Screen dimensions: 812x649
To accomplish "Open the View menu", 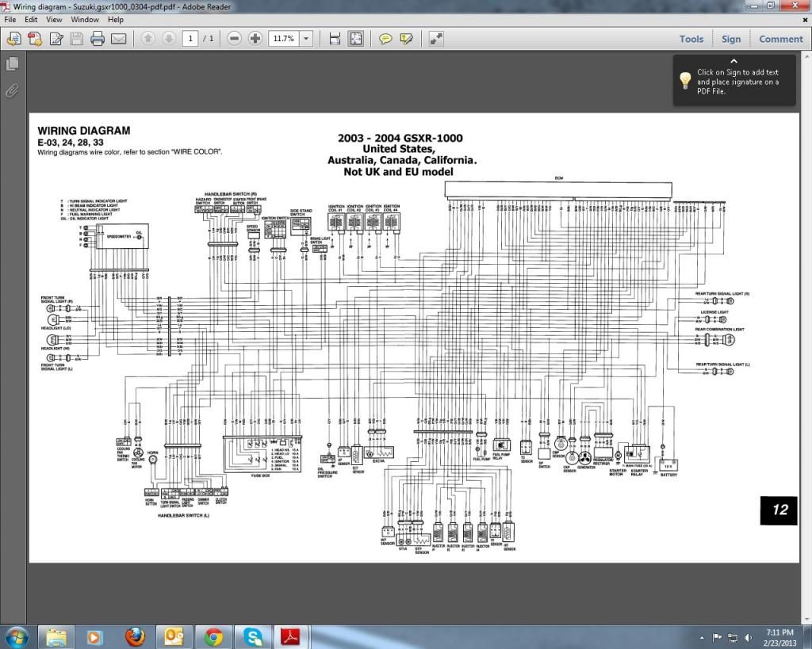I will pos(54,20).
